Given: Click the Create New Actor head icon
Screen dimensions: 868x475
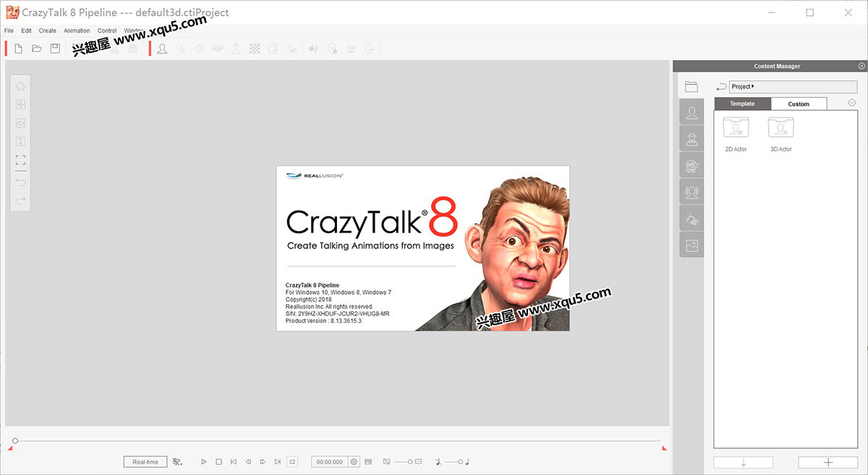Looking at the screenshot, I should tap(162, 49).
